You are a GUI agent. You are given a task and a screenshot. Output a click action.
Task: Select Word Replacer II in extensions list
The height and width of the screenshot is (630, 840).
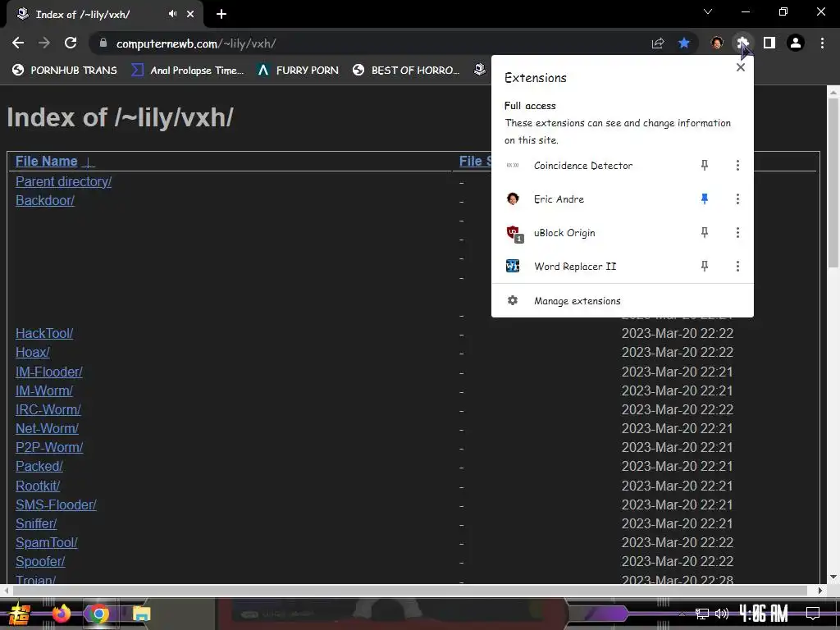(x=575, y=267)
